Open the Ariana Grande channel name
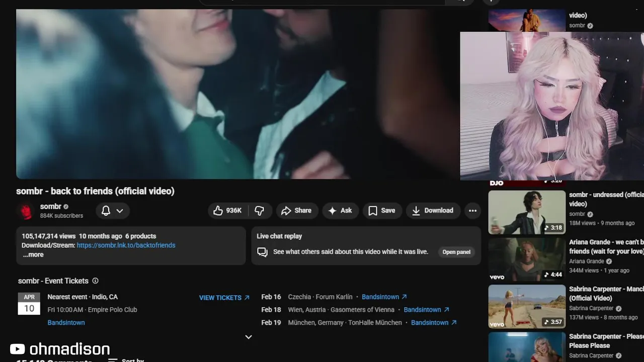This screenshot has width=644, height=362. [587, 261]
